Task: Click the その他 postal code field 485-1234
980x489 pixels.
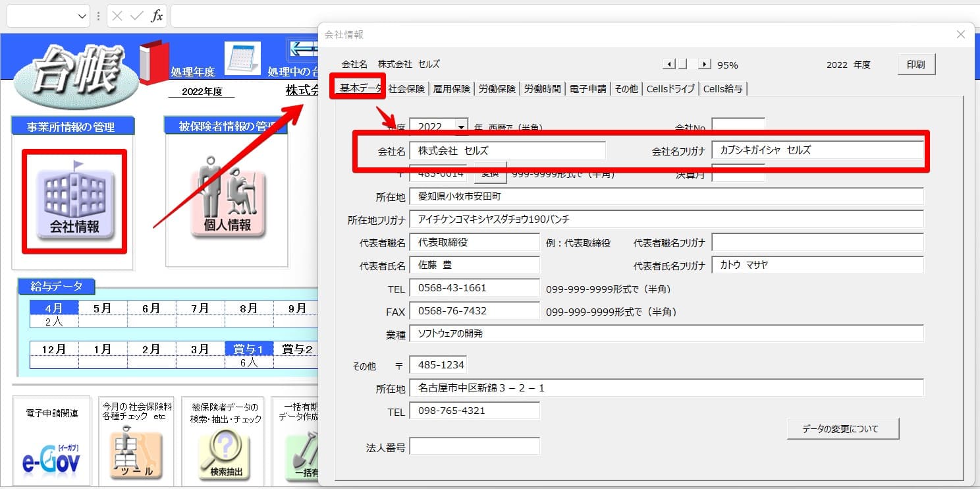Action: click(x=438, y=365)
